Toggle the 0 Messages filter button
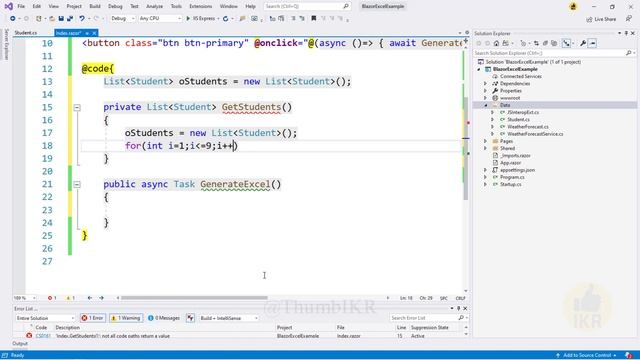 tap(164, 318)
